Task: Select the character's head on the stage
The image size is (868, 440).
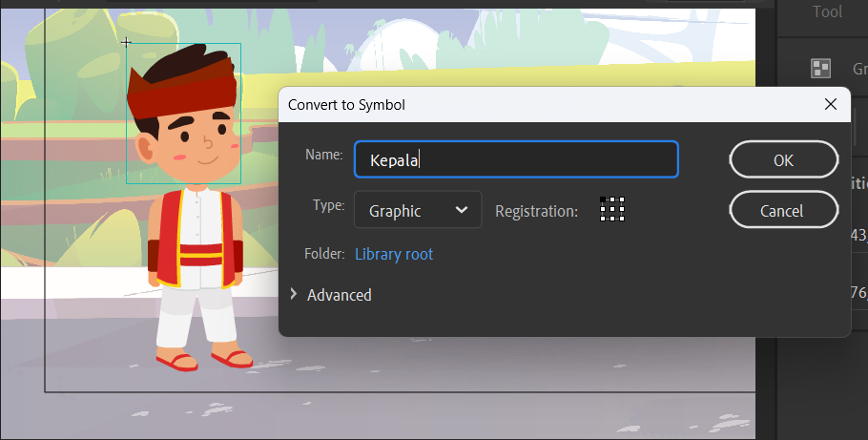Action: (184, 114)
